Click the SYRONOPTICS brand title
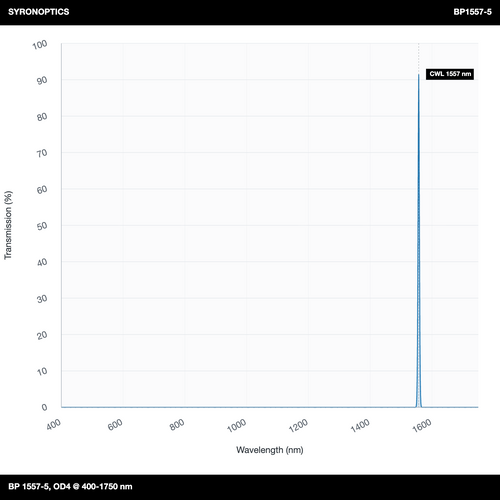 click(x=39, y=12)
